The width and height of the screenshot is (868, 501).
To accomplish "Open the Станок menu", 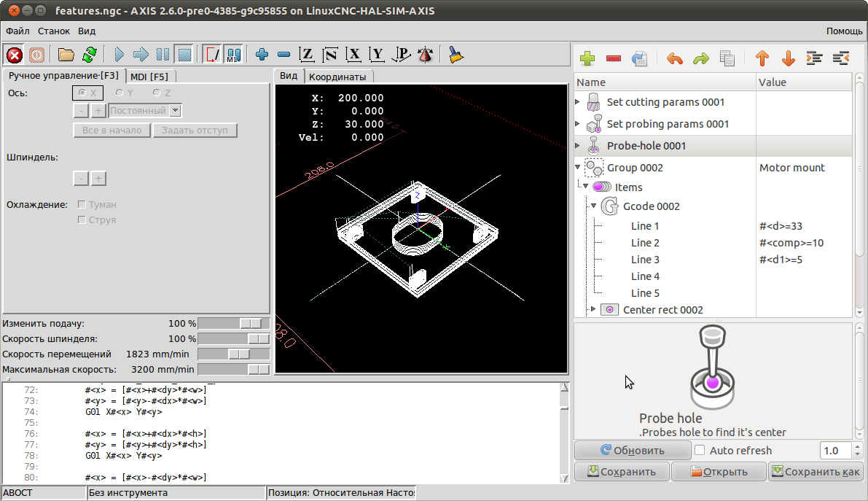I will click(x=54, y=31).
